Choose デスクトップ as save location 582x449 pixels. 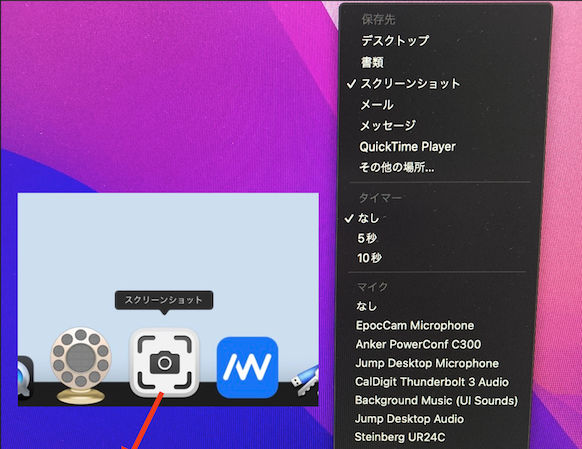(395, 40)
